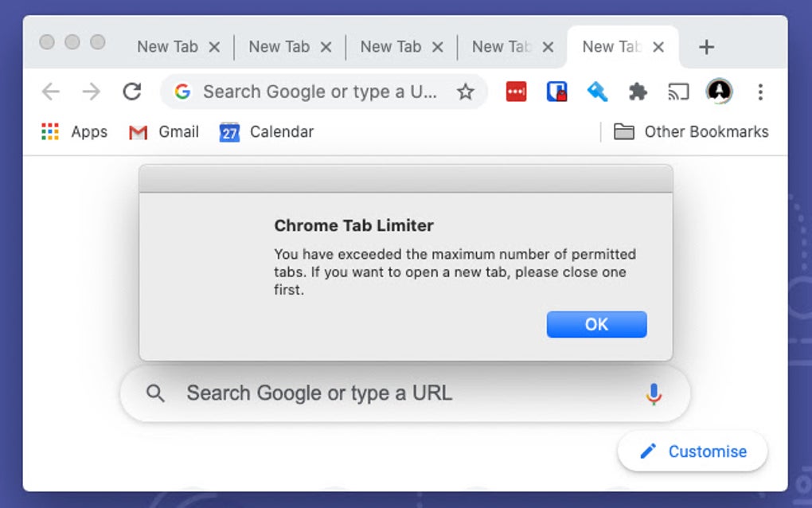The image size is (812, 508).
Task: Click the blue key extension icon
Action: 597,92
